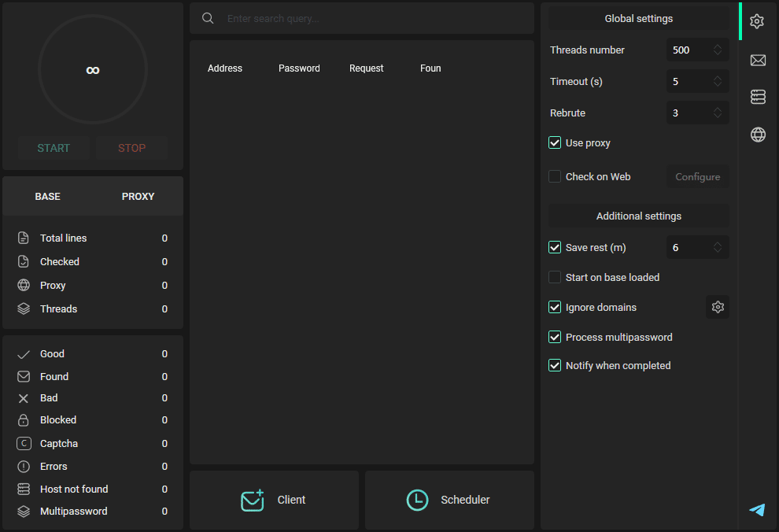
Task: Open the Client mail panel
Action: pyautogui.click(x=274, y=500)
